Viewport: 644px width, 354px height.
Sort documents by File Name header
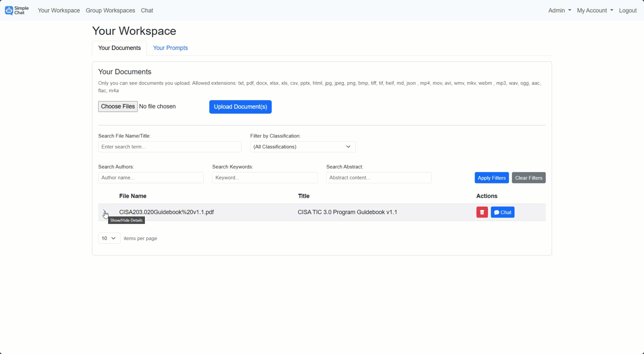pyautogui.click(x=132, y=196)
